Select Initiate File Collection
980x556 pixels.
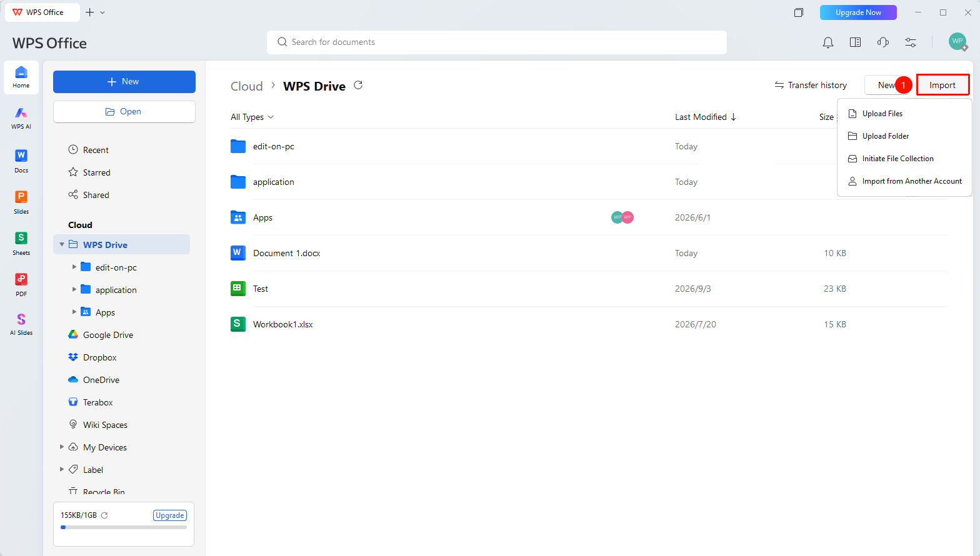tap(904, 159)
